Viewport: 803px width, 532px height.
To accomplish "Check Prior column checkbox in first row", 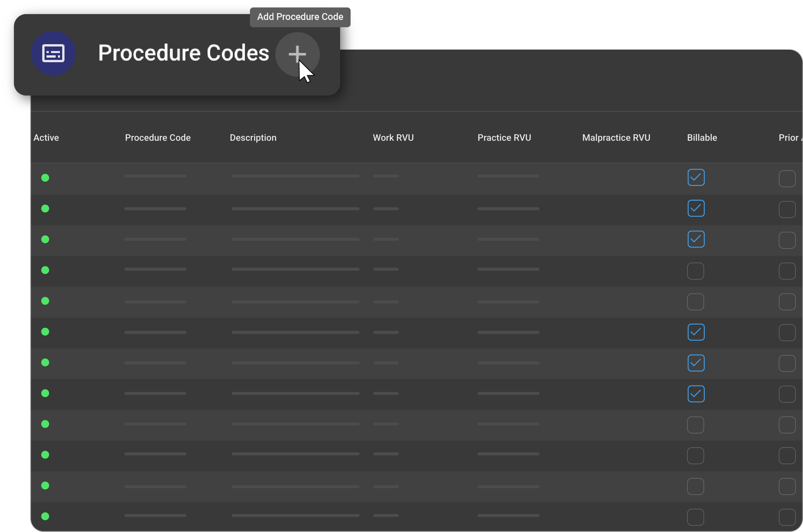I will [787, 179].
